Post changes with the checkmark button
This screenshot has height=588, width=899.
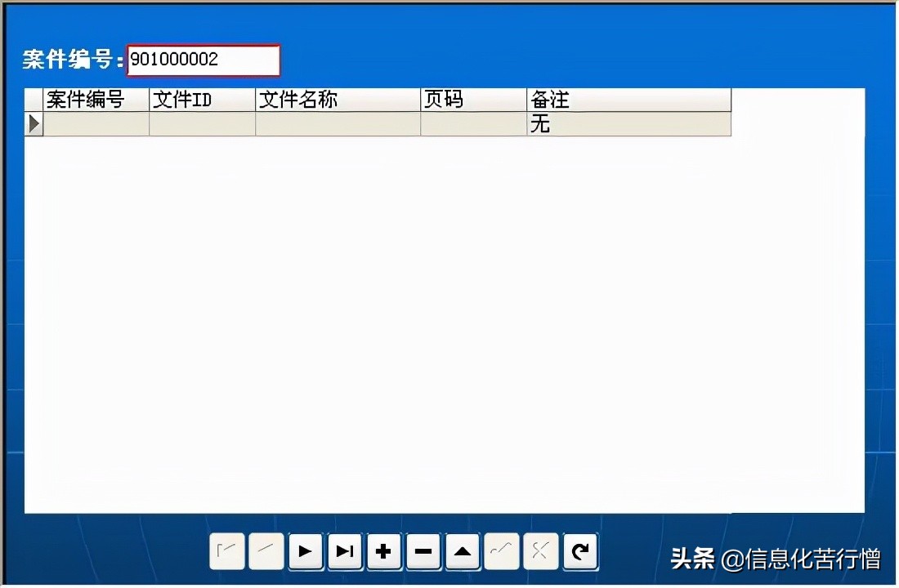tap(502, 551)
